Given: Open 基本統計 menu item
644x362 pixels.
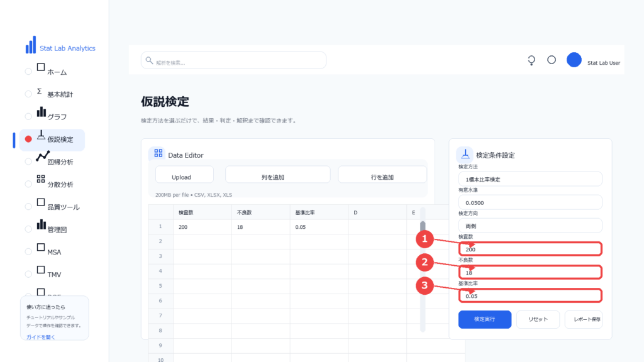Looking at the screenshot, I should (x=60, y=94).
